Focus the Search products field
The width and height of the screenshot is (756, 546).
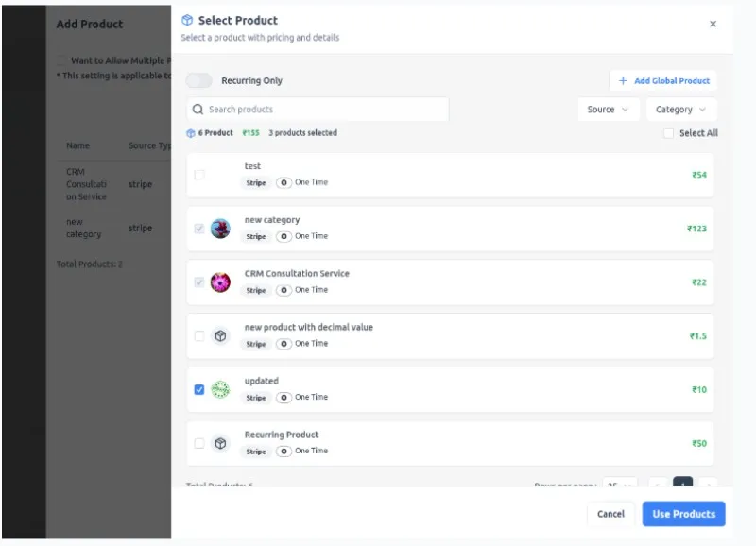click(x=318, y=110)
